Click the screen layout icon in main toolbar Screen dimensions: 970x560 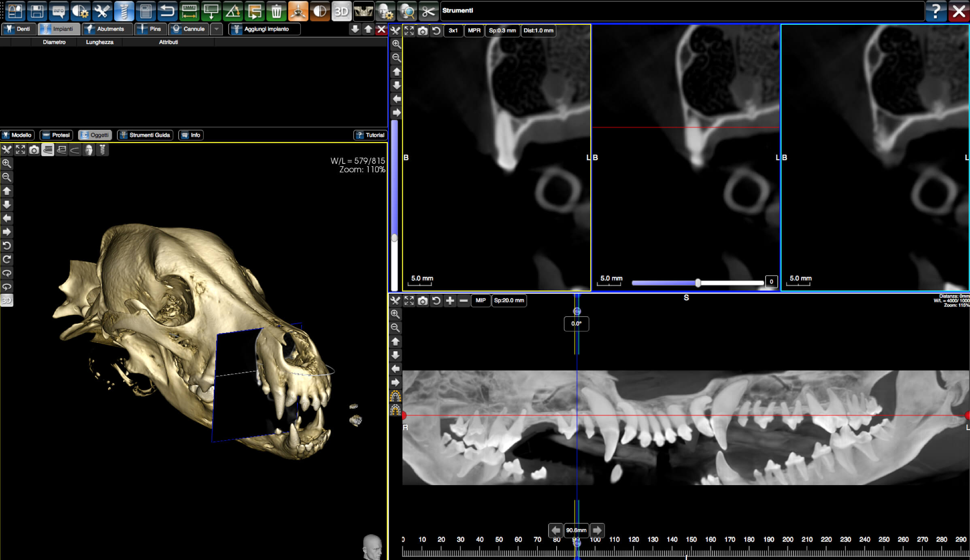coord(15,11)
